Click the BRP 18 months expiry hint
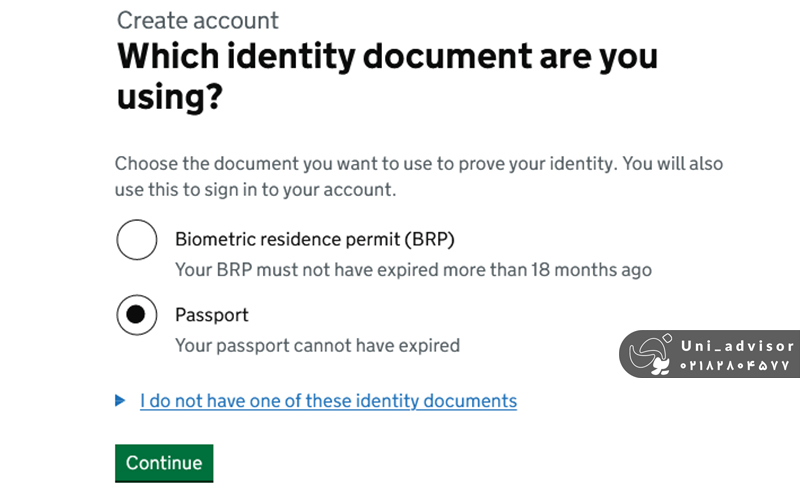800x500 pixels. (413, 270)
